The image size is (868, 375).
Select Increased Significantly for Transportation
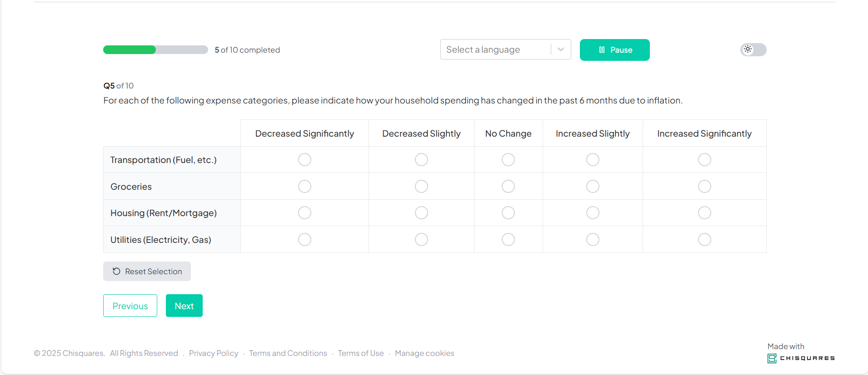coord(704,160)
